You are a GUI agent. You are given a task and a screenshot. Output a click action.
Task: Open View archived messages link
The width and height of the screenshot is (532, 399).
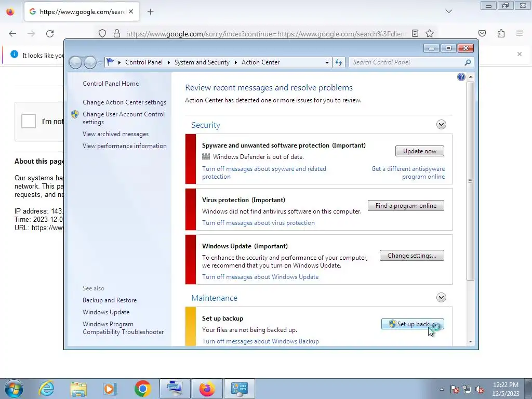click(x=115, y=134)
